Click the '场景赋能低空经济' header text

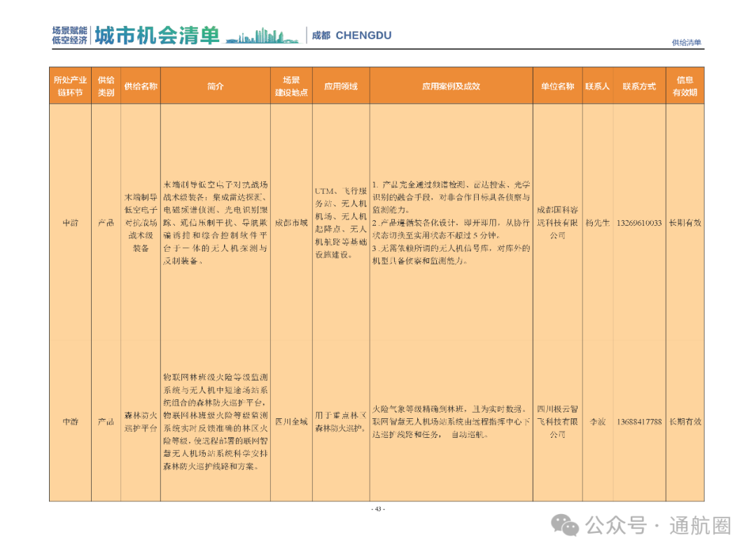tap(69, 36)
